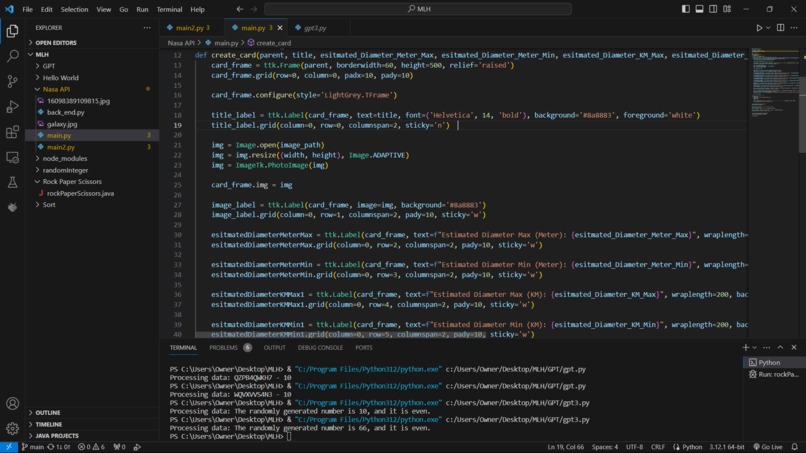Click the remote window indicator in status bar
The height and width of the screenshot is (453, 806).
9,447
